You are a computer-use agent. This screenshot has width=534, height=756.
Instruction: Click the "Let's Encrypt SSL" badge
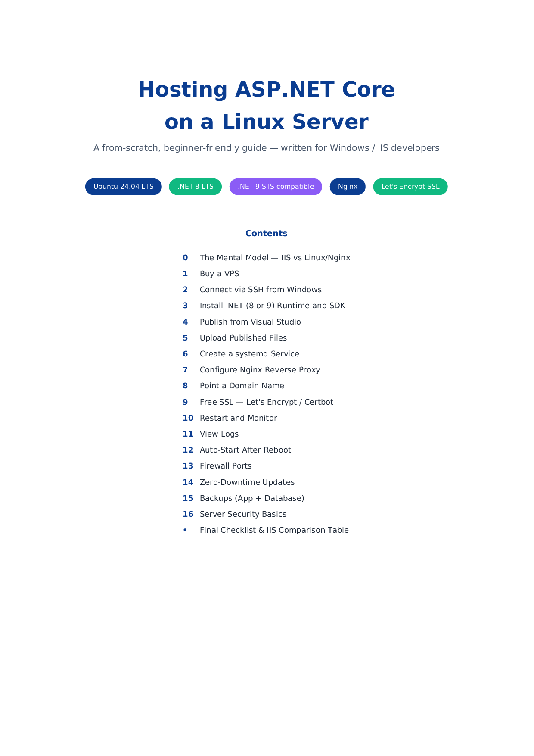click(x=410, y=187)
